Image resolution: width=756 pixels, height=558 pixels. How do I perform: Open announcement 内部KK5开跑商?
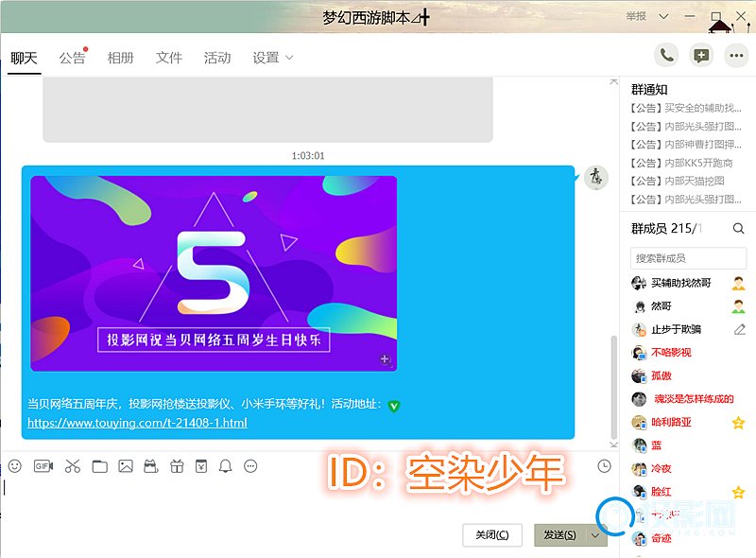pyautogui.click(x=681, y=164)
